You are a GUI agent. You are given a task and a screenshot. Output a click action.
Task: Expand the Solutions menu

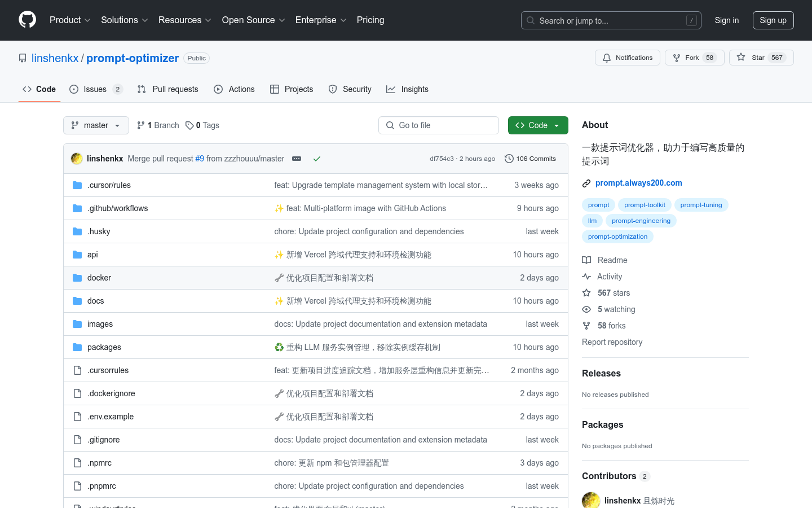(x=125, y=20)
